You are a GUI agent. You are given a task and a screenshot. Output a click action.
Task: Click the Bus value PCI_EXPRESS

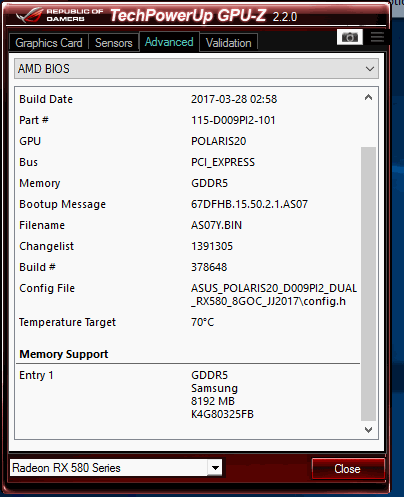[223, 162]
